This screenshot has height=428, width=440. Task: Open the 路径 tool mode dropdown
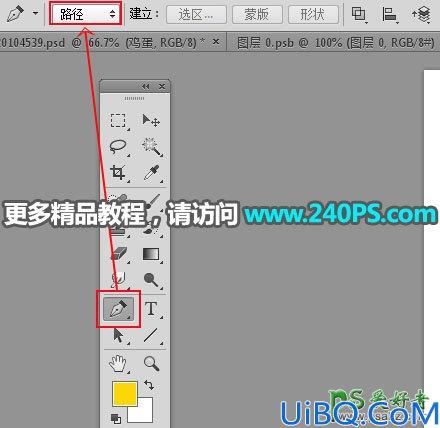[85, 14]
